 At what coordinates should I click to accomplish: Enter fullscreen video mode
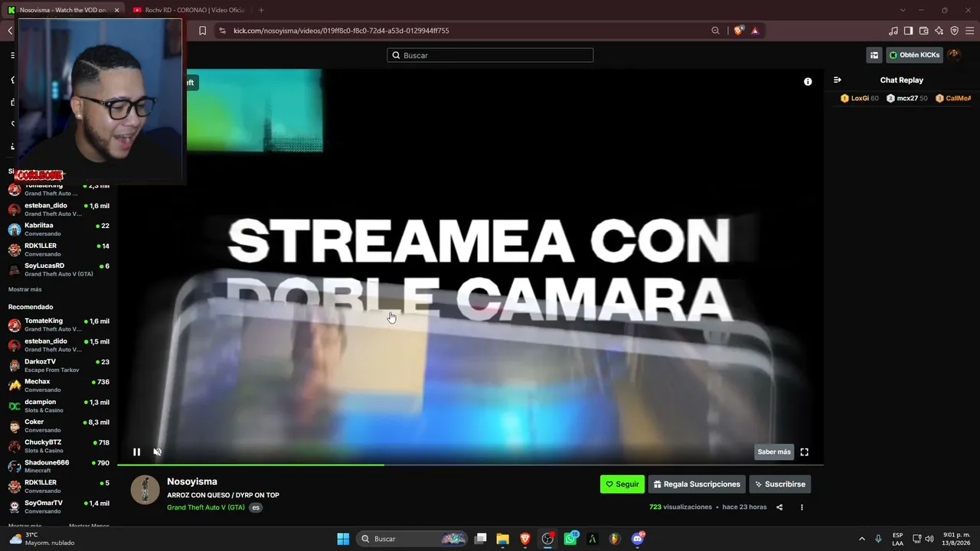[x=804, y=452]
